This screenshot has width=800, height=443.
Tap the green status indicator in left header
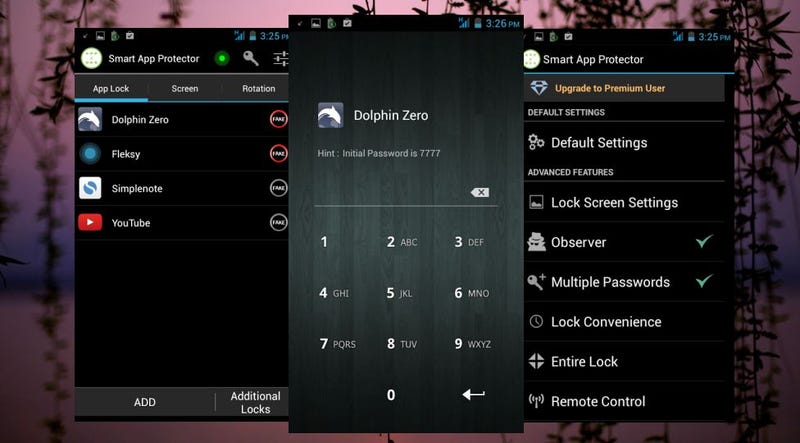point(221,59)
